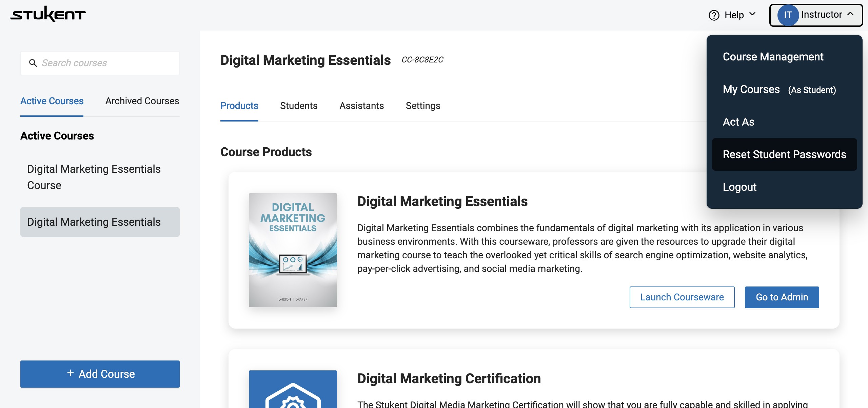Expand the Help dropdown chevron

click(752, 14)
